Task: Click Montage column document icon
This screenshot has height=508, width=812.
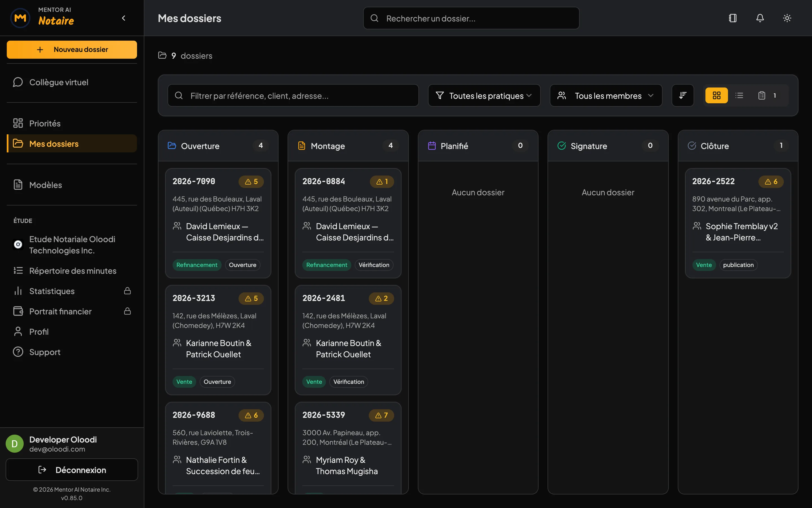Action: [302, 146]
